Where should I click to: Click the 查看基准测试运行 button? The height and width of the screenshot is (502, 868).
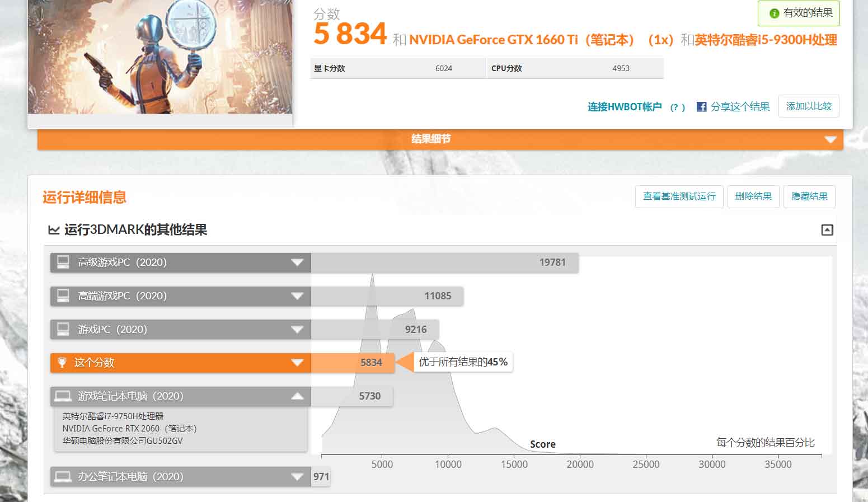click(679, 196)
